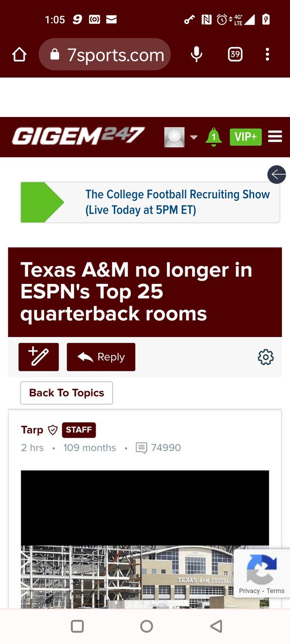Viewport: 290px width, 644px height.
Task: Open the thread settings gear icon
Action: [266, 357]
